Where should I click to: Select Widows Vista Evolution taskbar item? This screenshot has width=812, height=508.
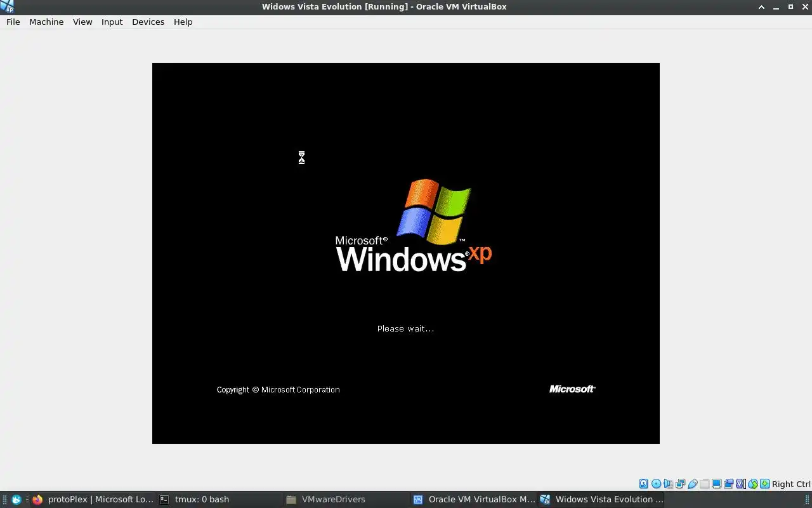[x=601, y=499]
